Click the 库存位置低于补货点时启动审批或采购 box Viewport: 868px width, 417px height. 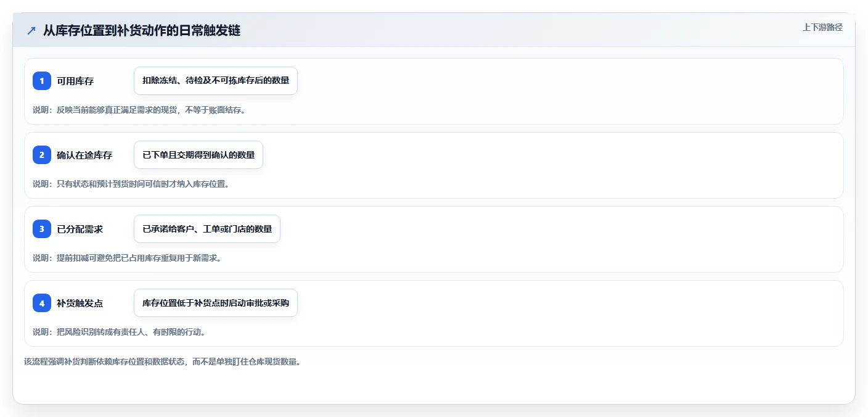[x=216, y=303]
